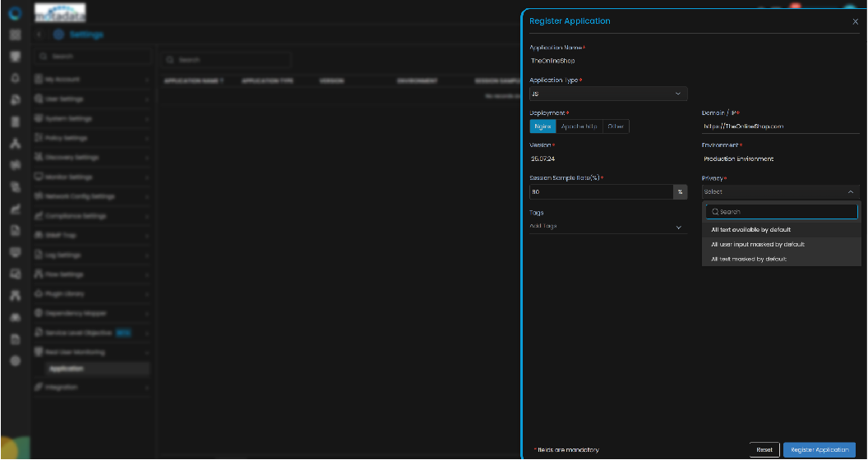The height and width of the screenshot is (460, 868).
Task: Expand Service Level Objective section
Action: (92, 333)
